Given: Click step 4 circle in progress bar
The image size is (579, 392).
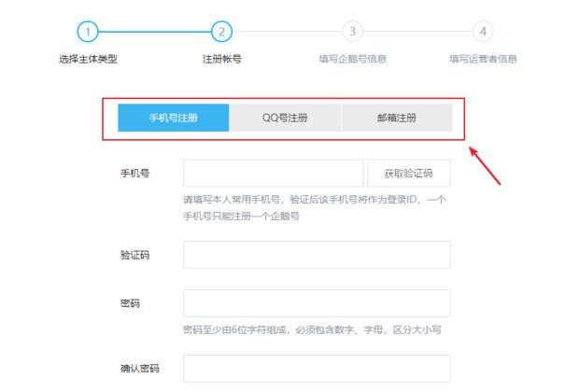Looking at the screenshot, I should pos(483,32).
